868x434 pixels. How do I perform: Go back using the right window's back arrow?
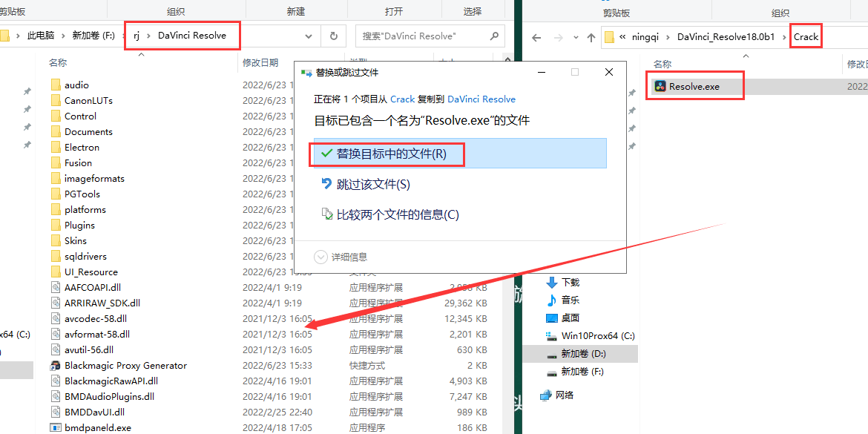[536, 37]
